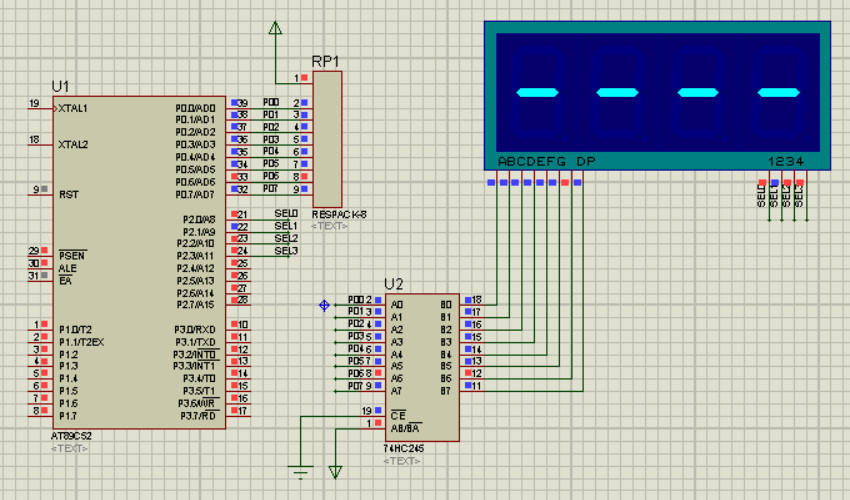Image resolution: width=850 pixels, height=500 pixels.
Task: Click the RESPACK-8 component label
Action: pyautogui.click(x=339, y=214)
